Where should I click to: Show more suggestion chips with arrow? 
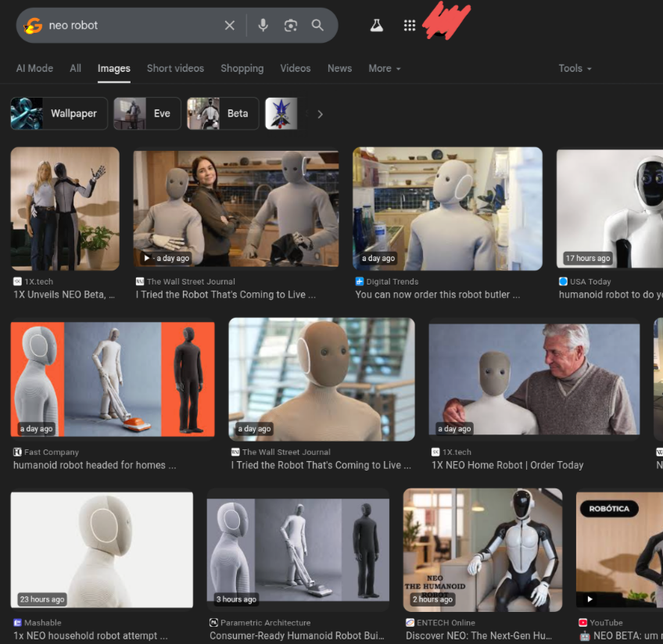(x=320, y=114)
